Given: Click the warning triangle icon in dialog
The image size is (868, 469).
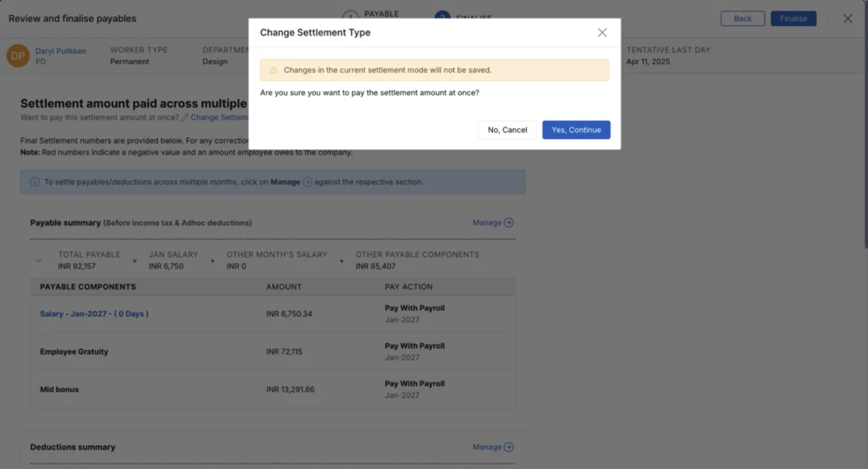Looking at the screenshot, I should (x=274, y=70).
